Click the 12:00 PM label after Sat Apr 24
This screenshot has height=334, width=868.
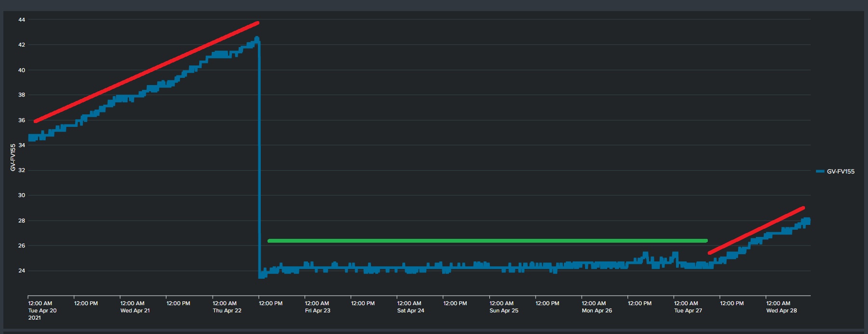tap(455, 303)
